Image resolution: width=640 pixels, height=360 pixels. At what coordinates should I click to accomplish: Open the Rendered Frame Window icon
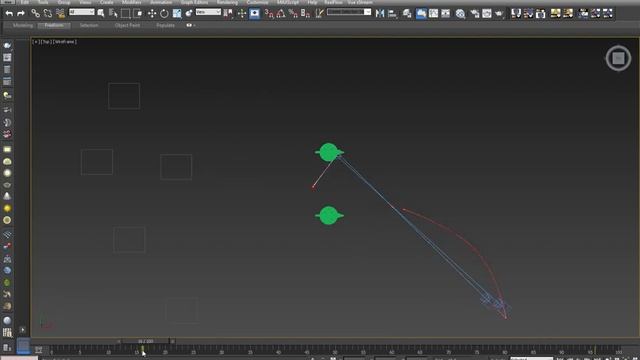coord(487,14)
